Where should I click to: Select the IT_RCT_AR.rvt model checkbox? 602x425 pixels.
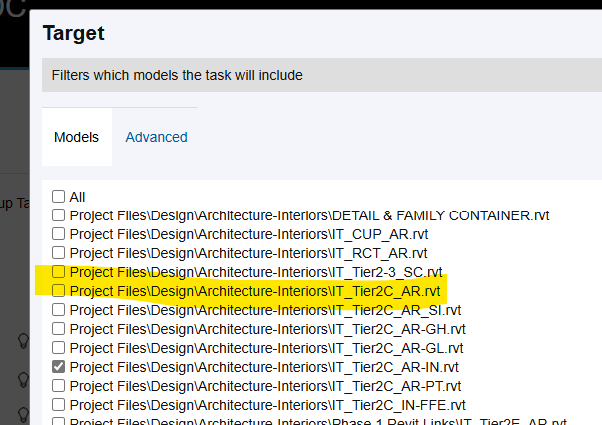59,253
